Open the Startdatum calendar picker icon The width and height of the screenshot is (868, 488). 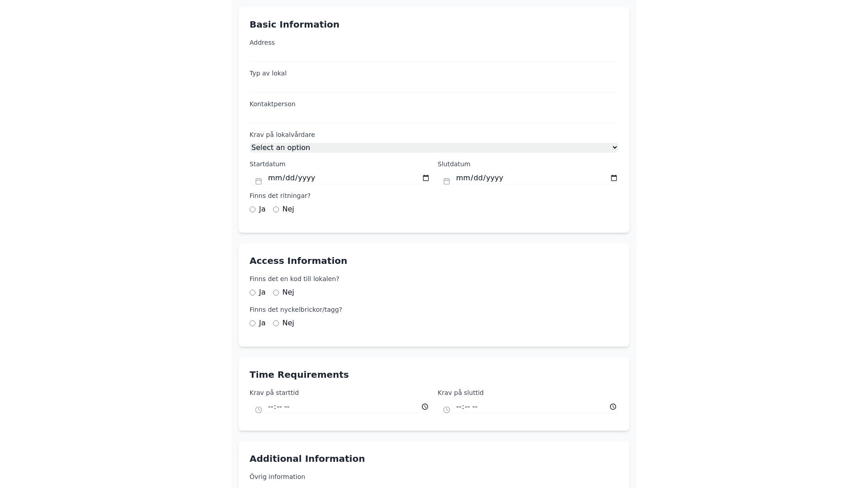(x=425, y=178)
